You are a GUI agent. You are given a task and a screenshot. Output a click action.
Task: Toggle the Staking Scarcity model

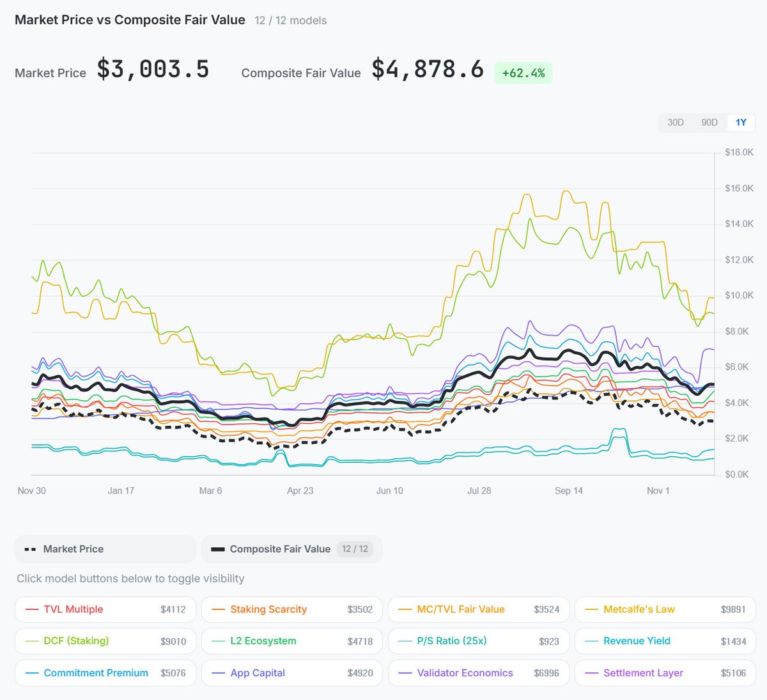[291, 609]
